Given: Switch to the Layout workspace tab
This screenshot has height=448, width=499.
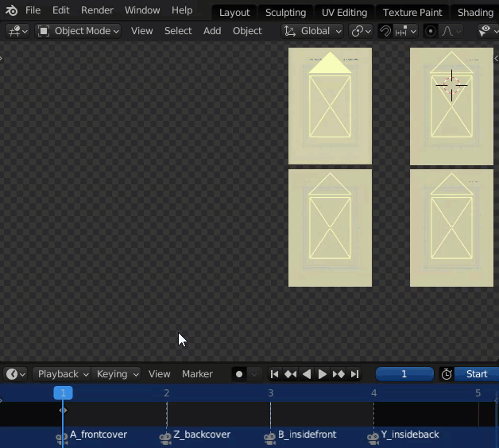Looking at the screenshot, I should coord(234,13).
